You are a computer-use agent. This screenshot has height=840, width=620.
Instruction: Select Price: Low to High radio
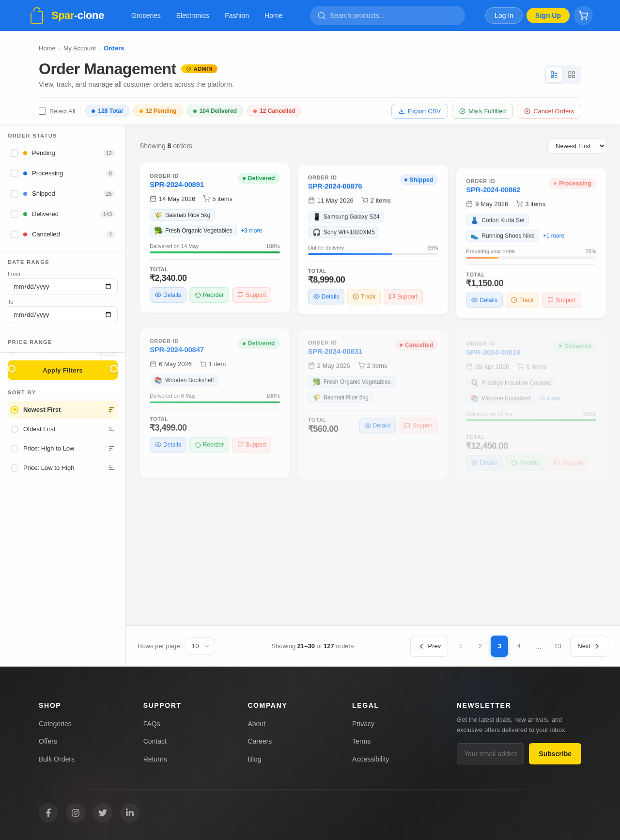click(x=15, y=468)
